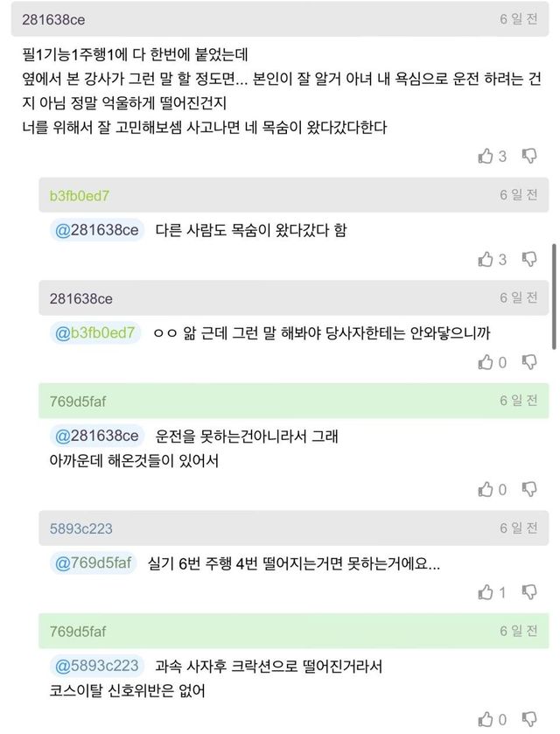Open commenter b3fb0ed7's green username

(x=80, y=195)
